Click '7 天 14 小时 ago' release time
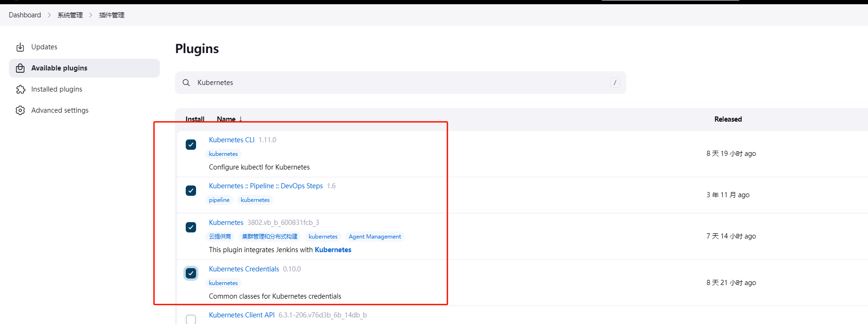The height and width of the screenshot is (324, 868). (731, 236)
